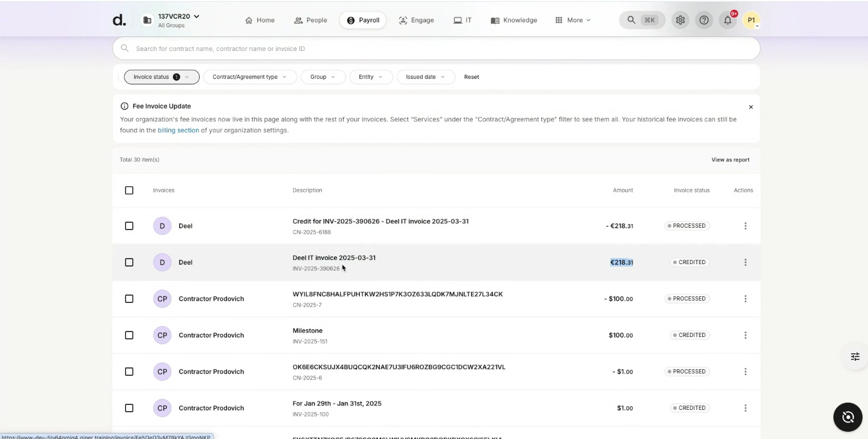868x439 pixels.
Task: Go to the Home tab
Action: point(260,20)
